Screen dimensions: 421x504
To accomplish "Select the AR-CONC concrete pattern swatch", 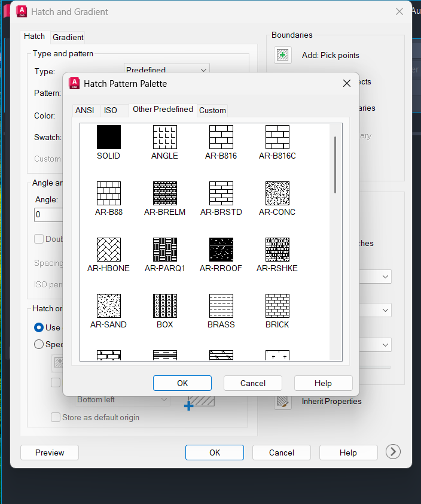I will pos(277,193).
